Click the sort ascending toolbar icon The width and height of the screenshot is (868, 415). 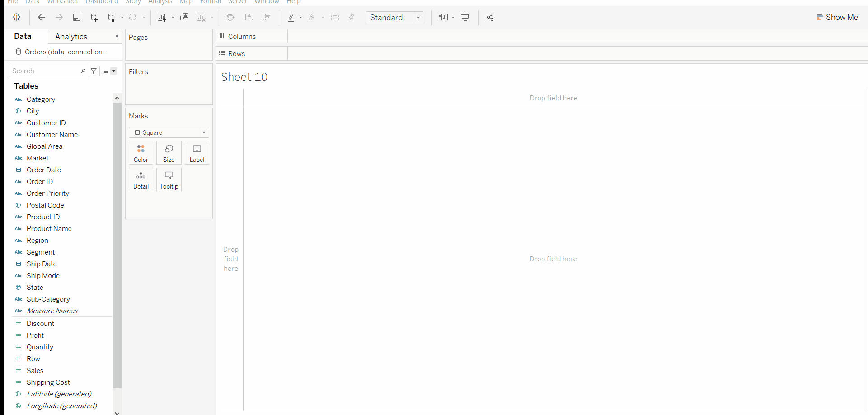[249, 17]
